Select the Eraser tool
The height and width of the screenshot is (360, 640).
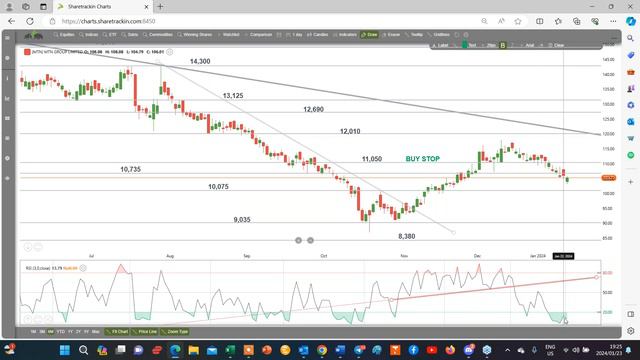tap(391, 35)
